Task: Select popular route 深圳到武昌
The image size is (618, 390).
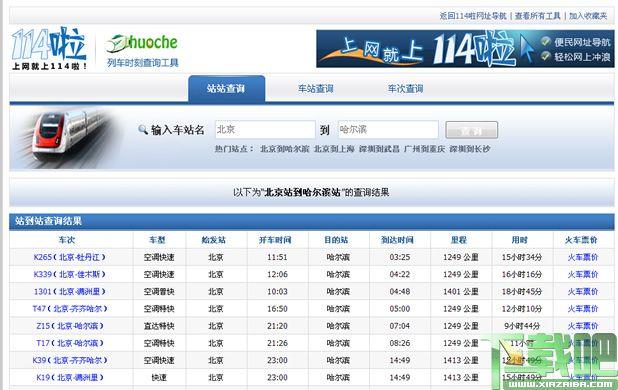Action: tap(379, 149)
